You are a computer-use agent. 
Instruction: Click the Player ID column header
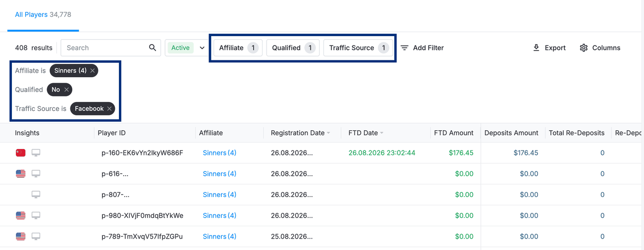[x=111, y=133]
